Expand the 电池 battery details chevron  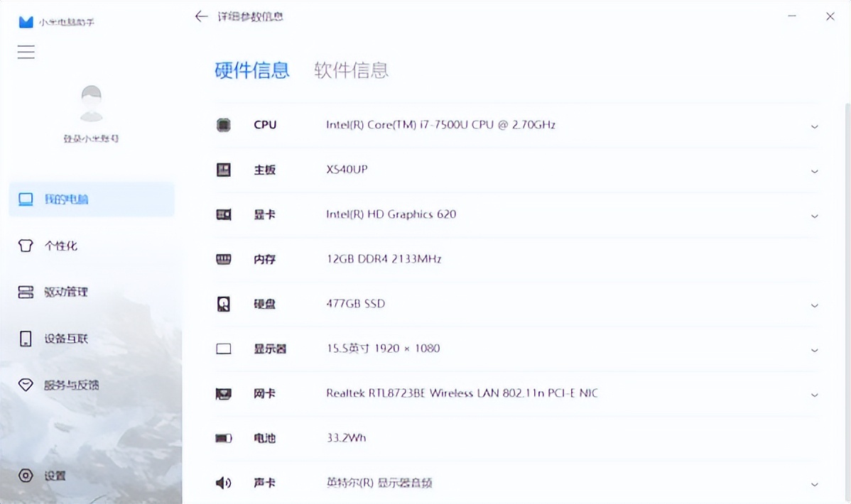(814, 439)
